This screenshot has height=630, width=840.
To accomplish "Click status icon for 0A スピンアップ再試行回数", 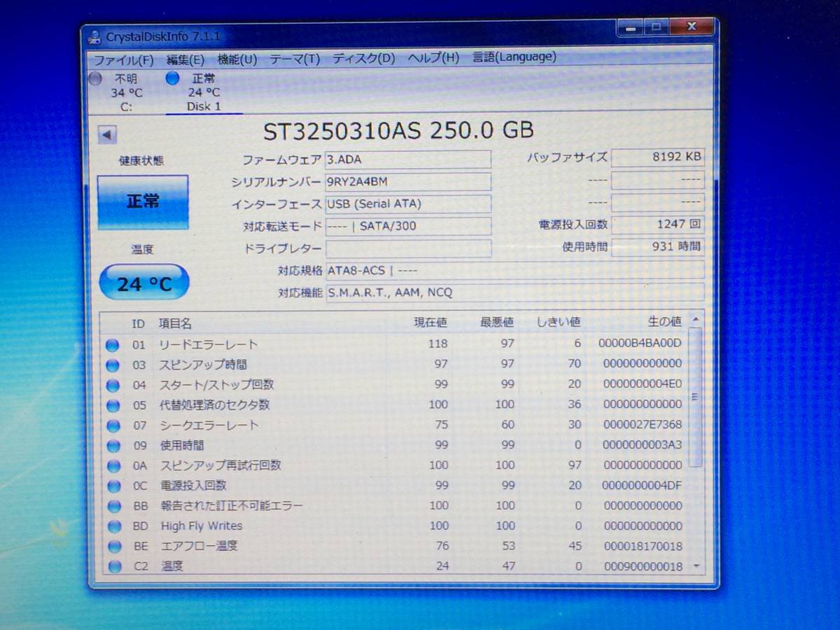I will (113, 465).
